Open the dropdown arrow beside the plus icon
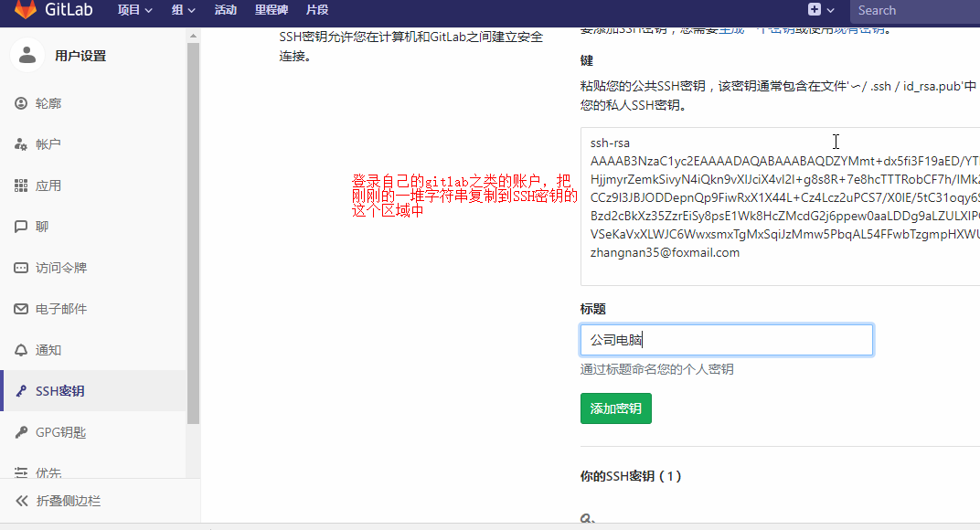This screenshot has width=980, height=530. (831, 10)
